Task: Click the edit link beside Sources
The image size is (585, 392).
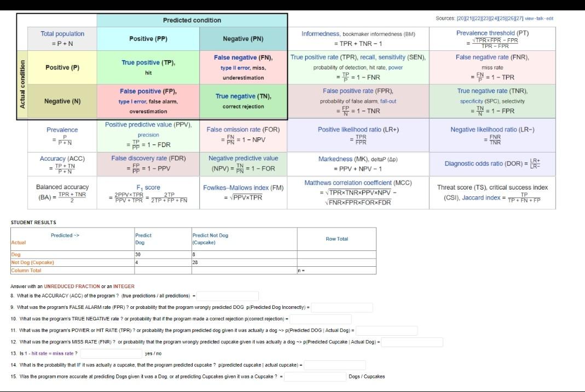Action: [x=549, y=18]
